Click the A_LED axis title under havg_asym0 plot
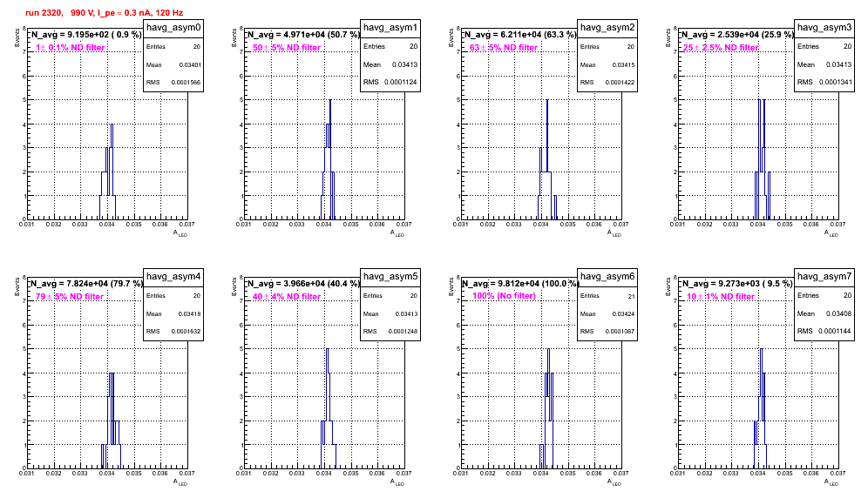Image resolution: width=868 pixels, height=498 pixels. 180,233
